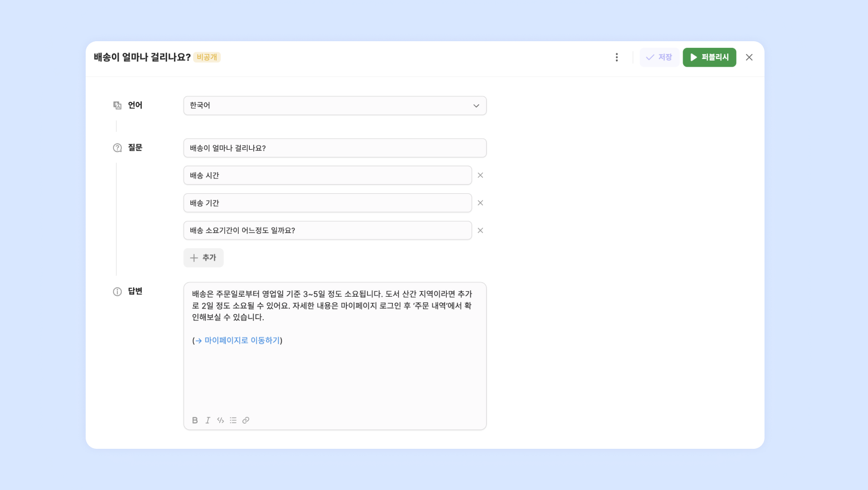Insert code formatting in answer editor
Screen dimensions: 868x490
(220, 420)
